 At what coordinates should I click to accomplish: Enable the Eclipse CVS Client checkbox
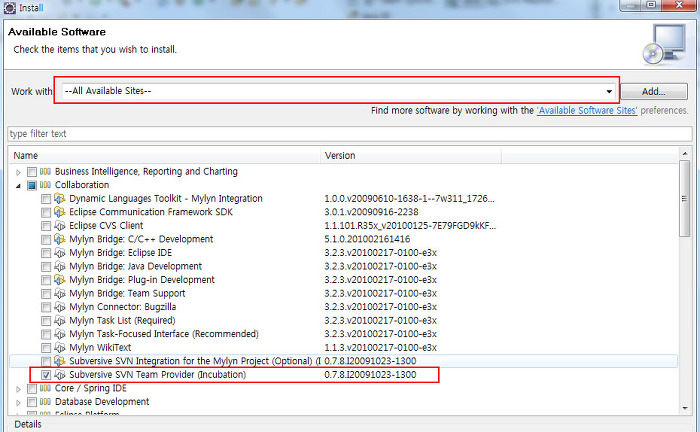pyautogui.click(x=46, y=226)
